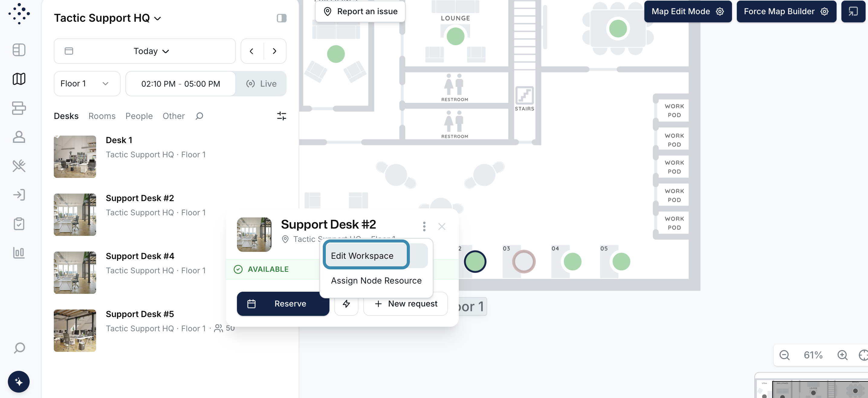Image resolution: width=868 pixels, height=398 pixels.
Task: Go to previous day arrow
Action: coord(252,51)
